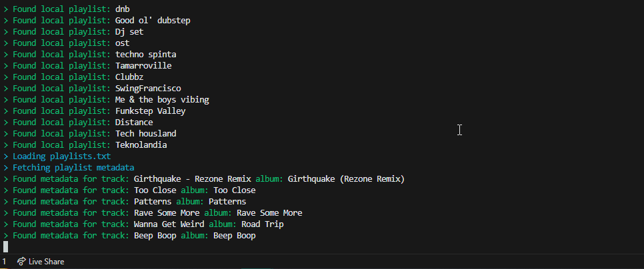Click the 'Rave Some More' track metadata line
Screen dimensions: 644x269
[153, 213]
